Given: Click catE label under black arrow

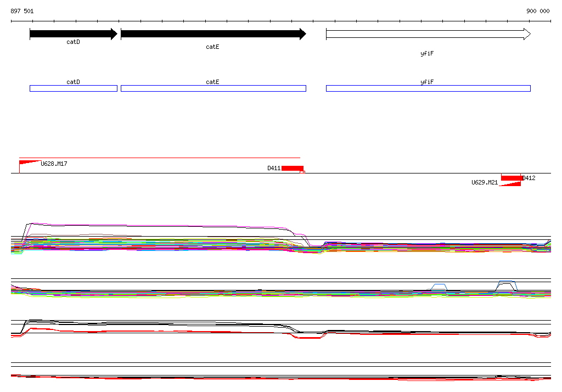Looking at the screenshot, I should point(212,47).
